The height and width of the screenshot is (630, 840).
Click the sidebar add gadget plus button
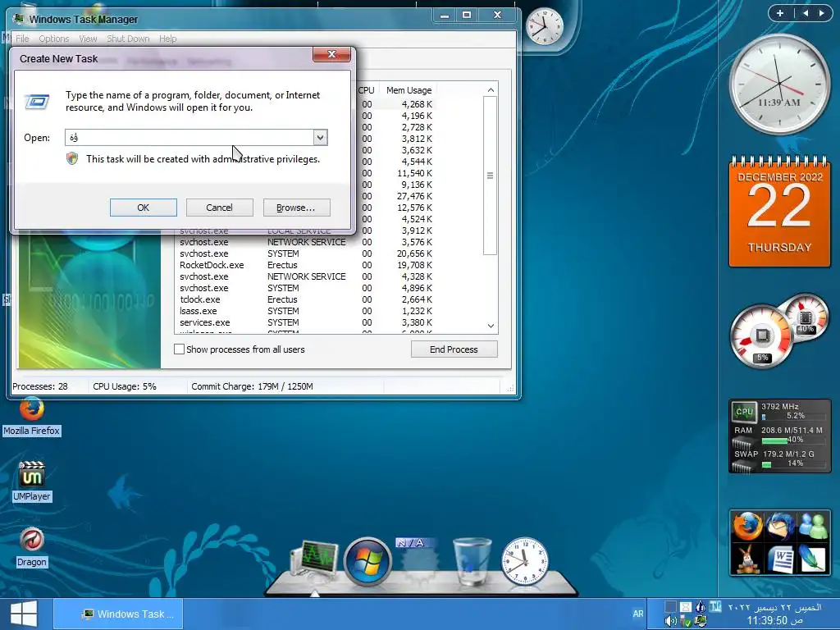pyautogui.click(x=780, y=13)
